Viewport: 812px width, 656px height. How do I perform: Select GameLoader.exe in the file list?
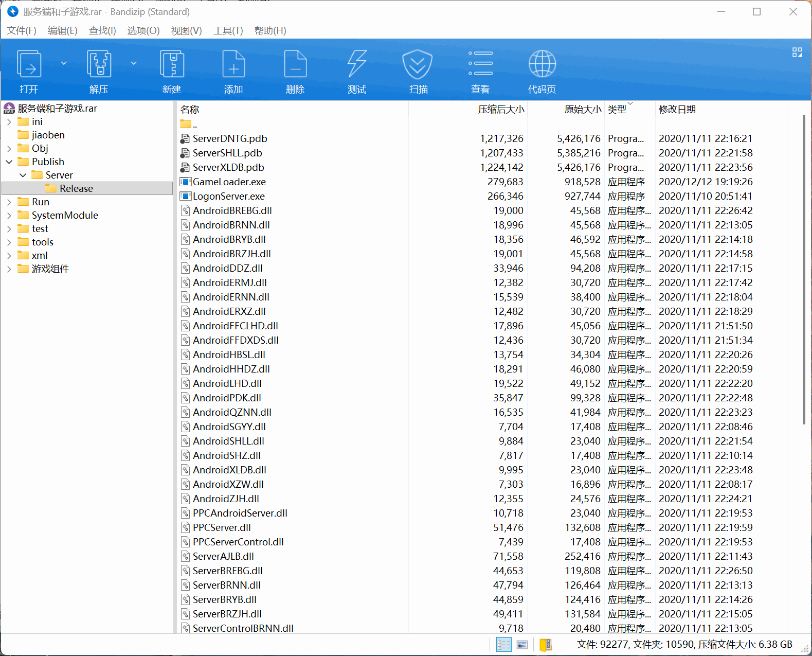click(229, 182)
